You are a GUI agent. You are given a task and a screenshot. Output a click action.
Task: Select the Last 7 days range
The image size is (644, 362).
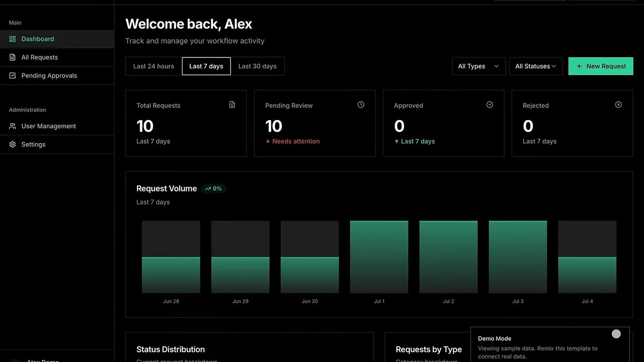[206, 66]
